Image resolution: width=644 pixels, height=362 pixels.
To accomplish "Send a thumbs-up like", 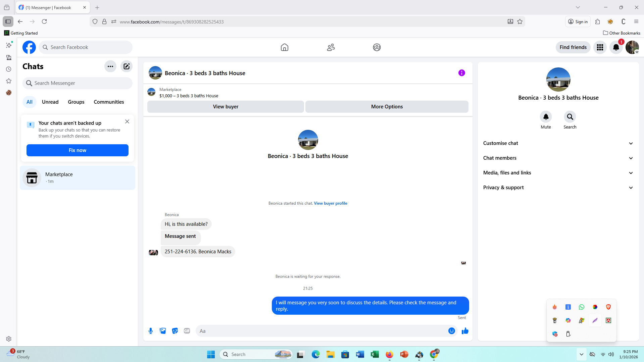I will coord(465,331).
